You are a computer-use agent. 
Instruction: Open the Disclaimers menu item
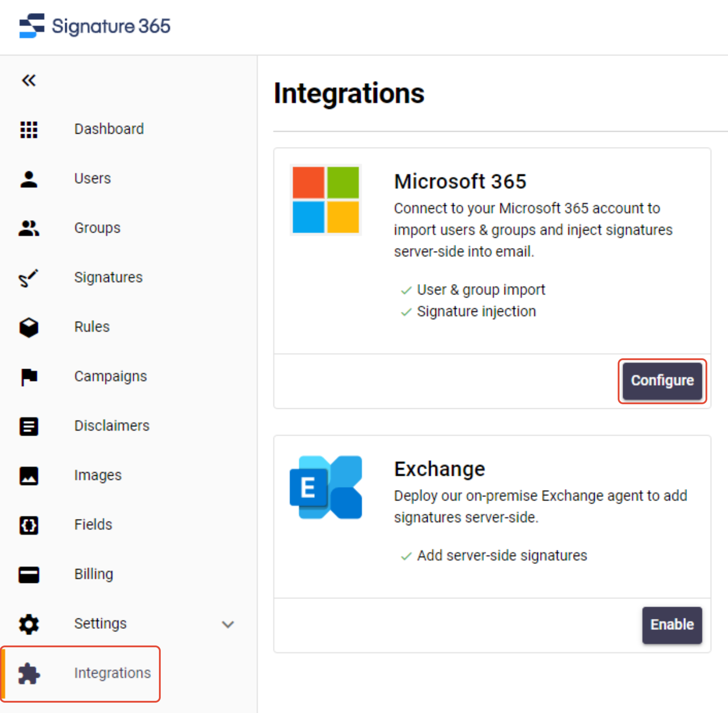click(112, 426)
